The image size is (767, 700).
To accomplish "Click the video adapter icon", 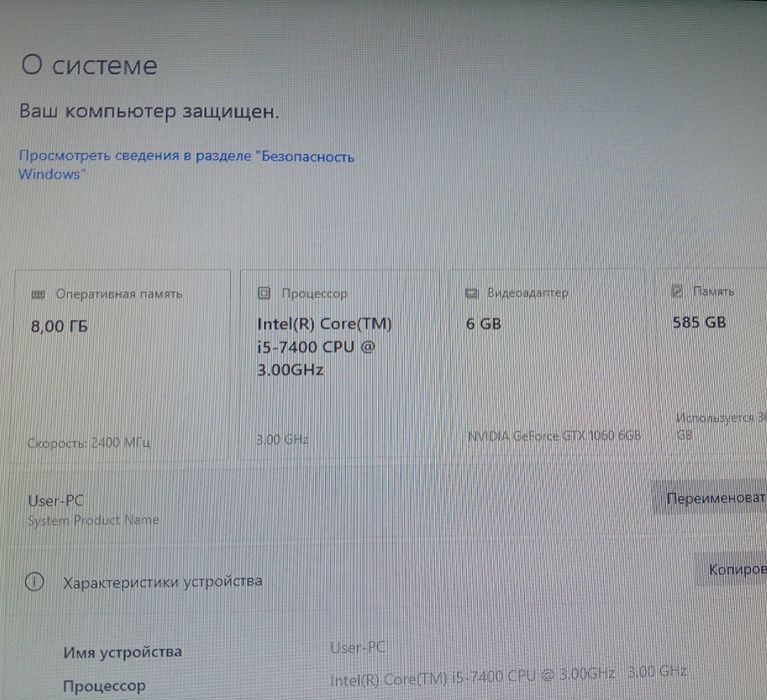I will click(472, 293).
